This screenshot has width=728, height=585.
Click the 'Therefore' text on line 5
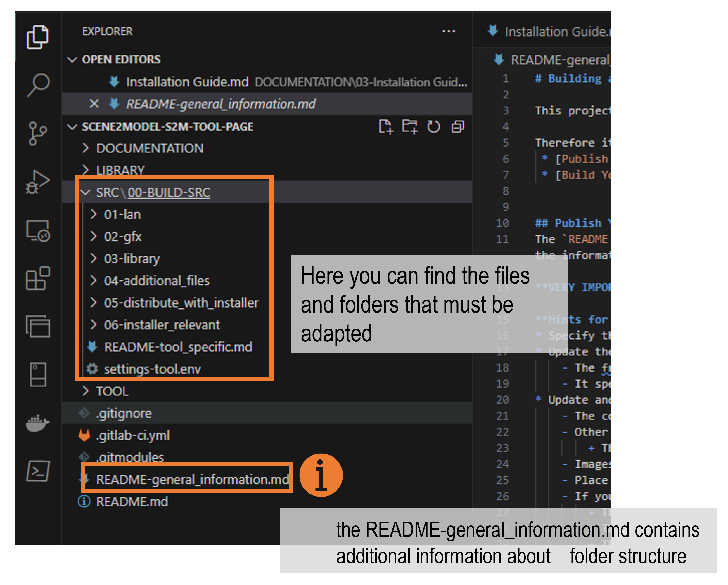click(565, 143)
